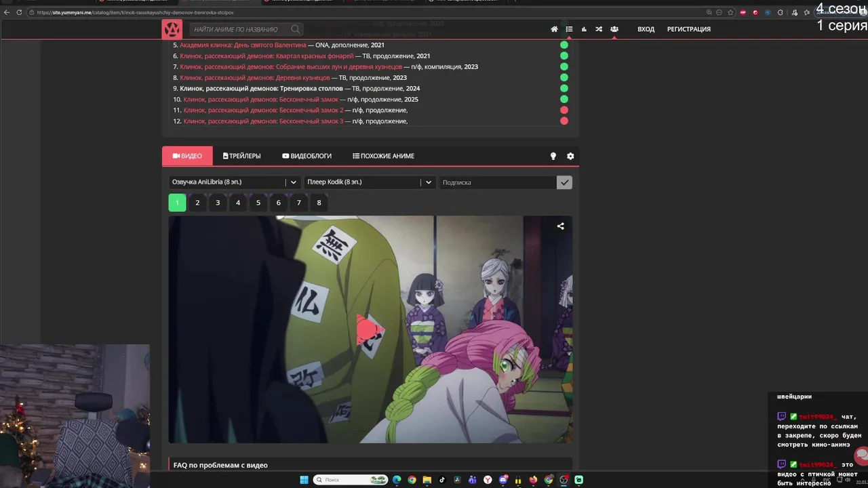
Task: Open item 8 Деревня кузнецов link
Action: (x=255, y=78)
